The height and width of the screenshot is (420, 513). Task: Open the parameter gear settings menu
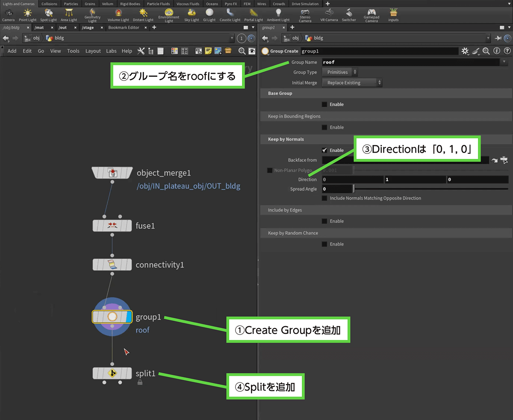click(465, 51)
